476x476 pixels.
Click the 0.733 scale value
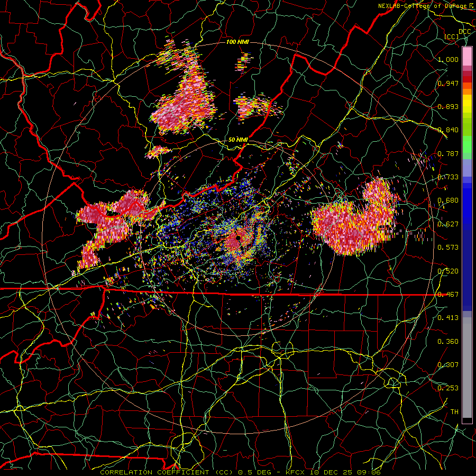click(x=448, y=177)
